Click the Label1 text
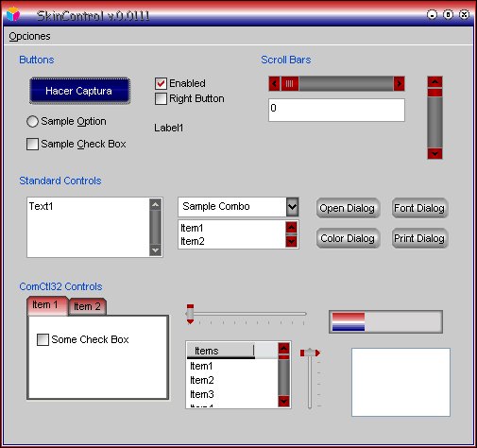 point(169,128)
